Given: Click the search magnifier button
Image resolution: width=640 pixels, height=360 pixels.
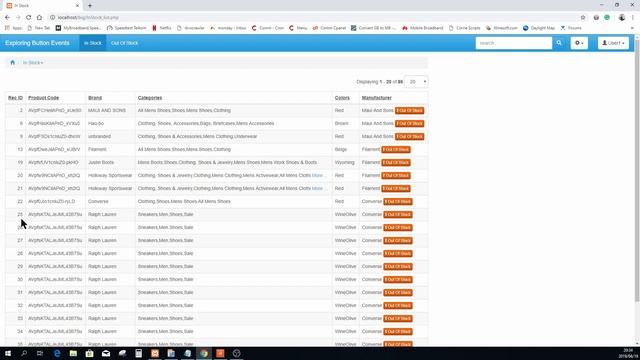Looking at the screenshot, I should 559,43.
